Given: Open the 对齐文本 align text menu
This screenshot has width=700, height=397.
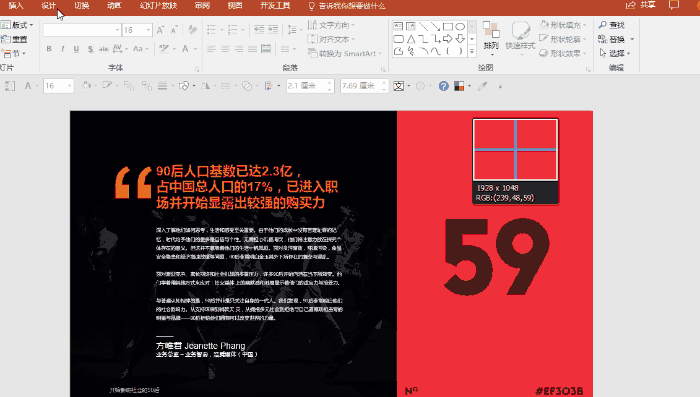Looking at the screenshot, I should [331, 39].
